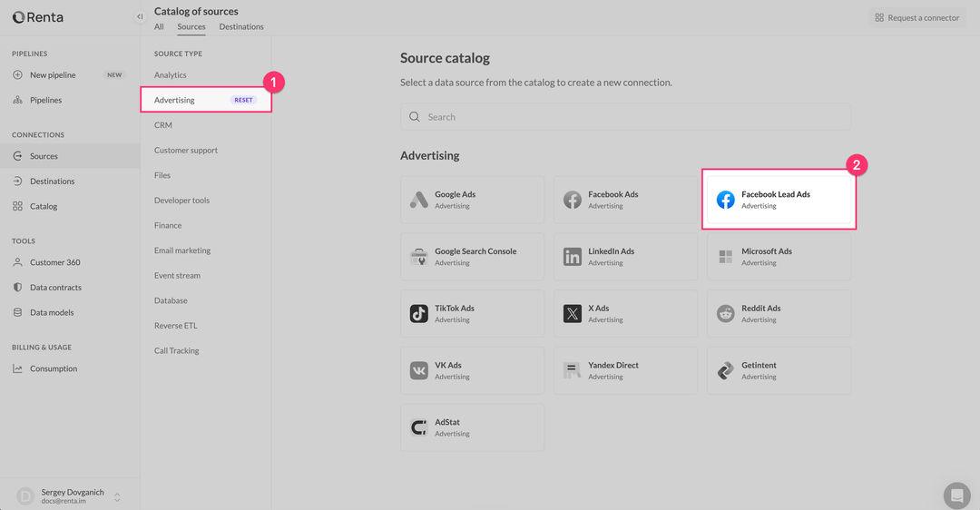This screenshot has height=510, width=980.
Task: Click the New pipeline plus icon
Action: point(17,75)
